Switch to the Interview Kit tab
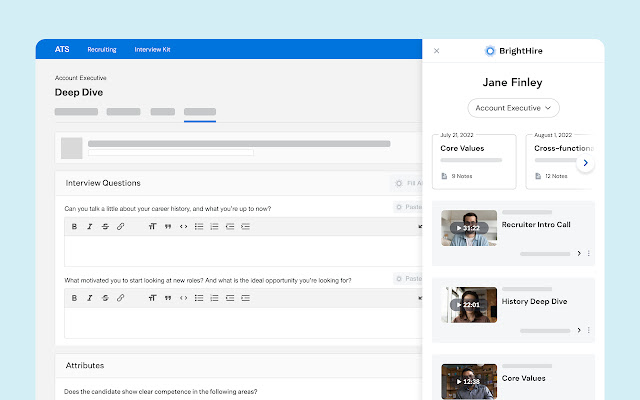 153,49
